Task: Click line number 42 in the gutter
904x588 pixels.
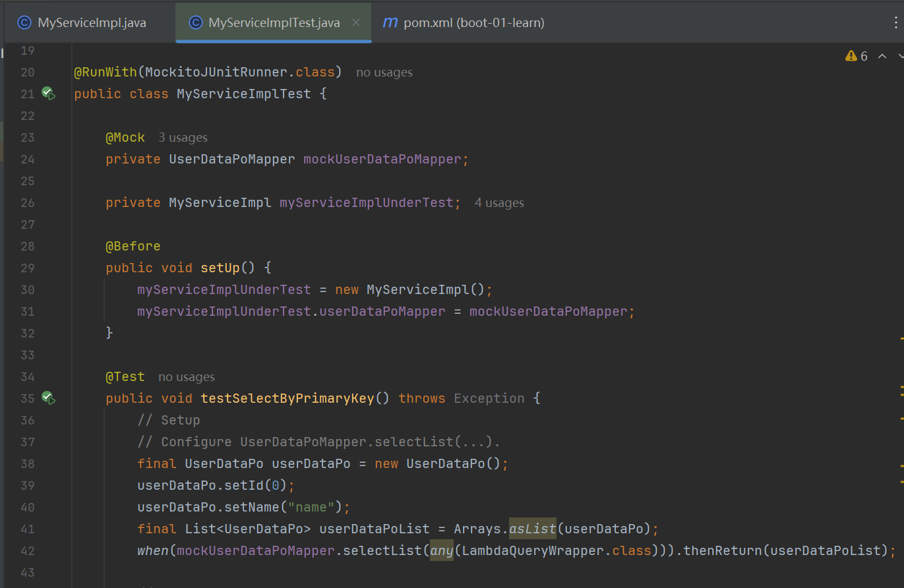Action: click(x=27, y=550)
